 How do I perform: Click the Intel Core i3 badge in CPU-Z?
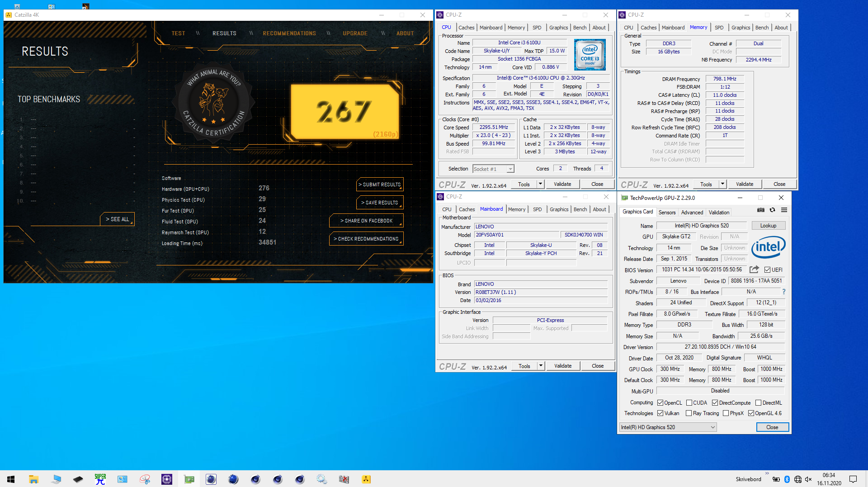(x=590, y=55)
